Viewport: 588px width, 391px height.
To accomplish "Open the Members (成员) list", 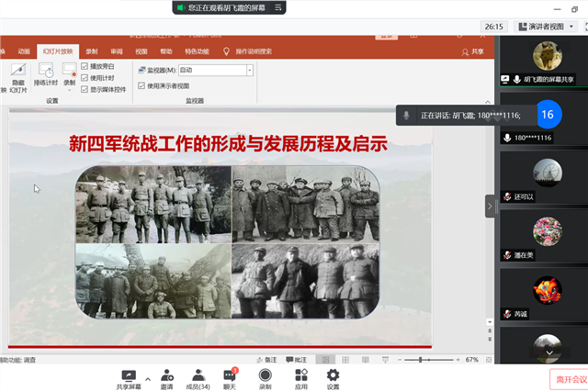I will pos(198,378).
